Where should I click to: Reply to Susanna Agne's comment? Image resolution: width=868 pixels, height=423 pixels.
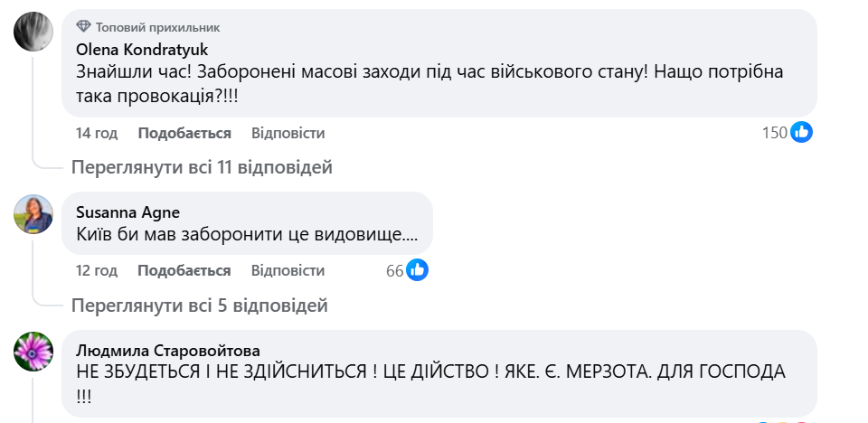288,270
